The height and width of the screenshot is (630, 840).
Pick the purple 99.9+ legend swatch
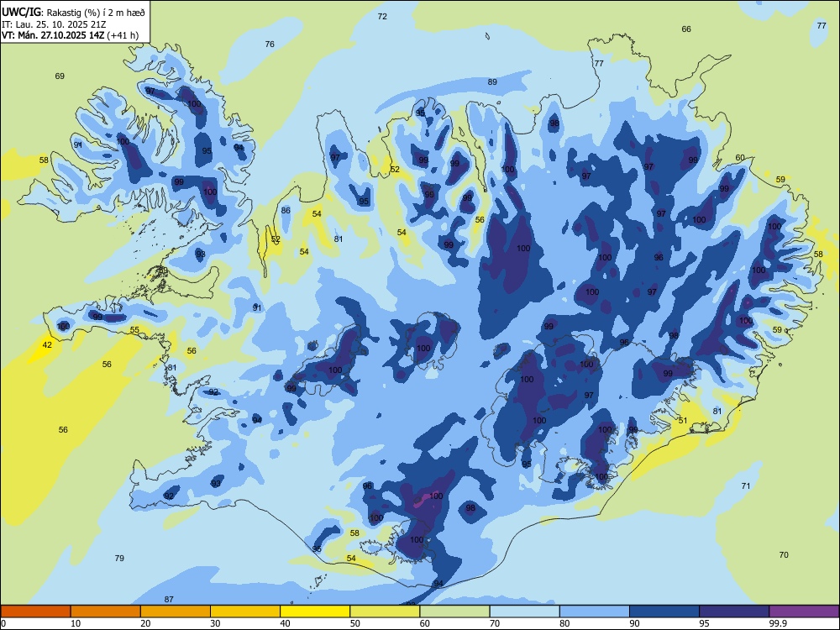(x=804, y=612)
